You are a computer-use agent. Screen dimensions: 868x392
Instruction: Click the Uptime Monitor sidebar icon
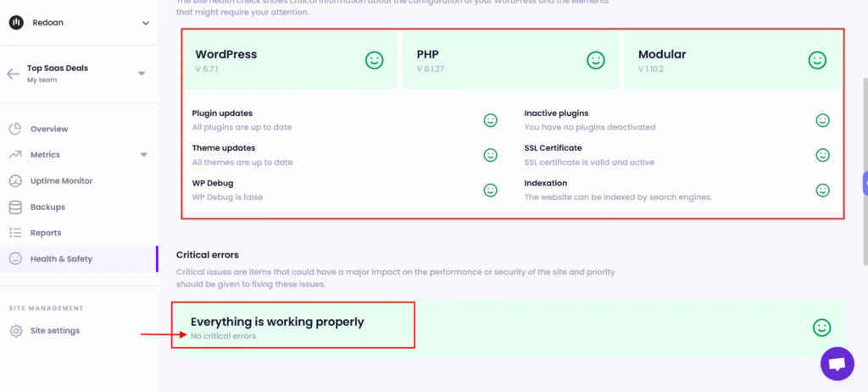click(x=14, y=180)
